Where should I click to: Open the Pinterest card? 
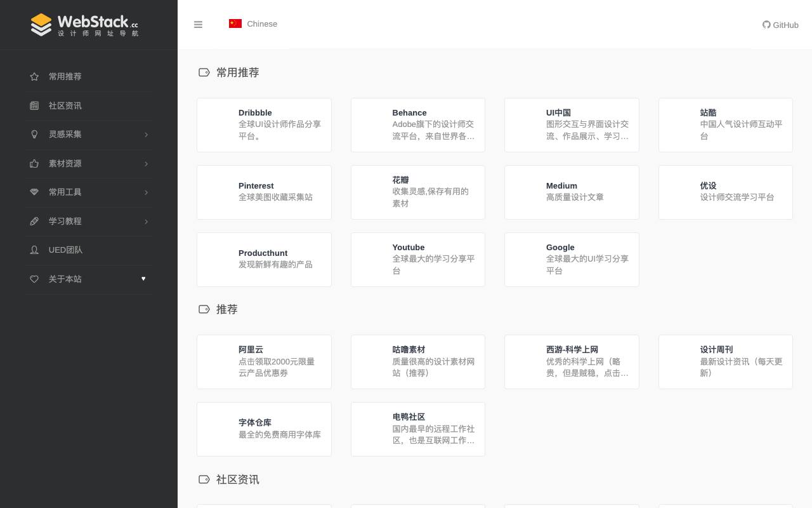point(264,192)
